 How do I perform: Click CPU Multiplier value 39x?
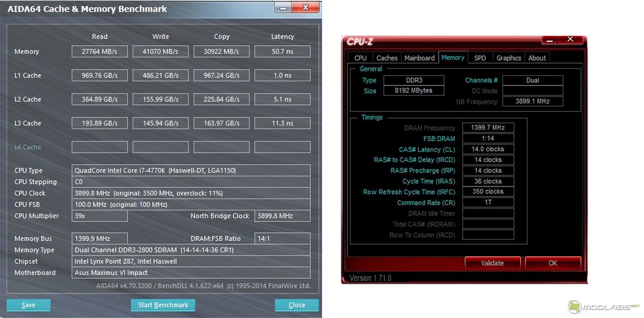[x=100, y=216]
